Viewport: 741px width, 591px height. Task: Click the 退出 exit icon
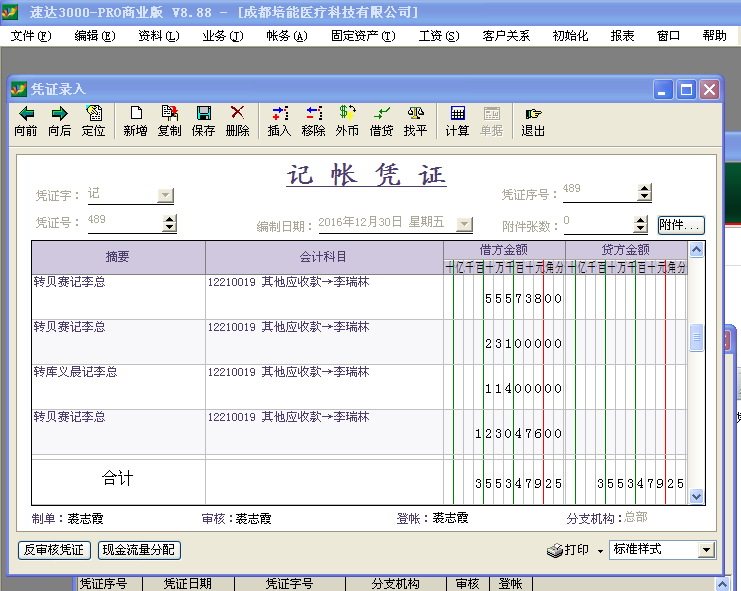point(533,114)
